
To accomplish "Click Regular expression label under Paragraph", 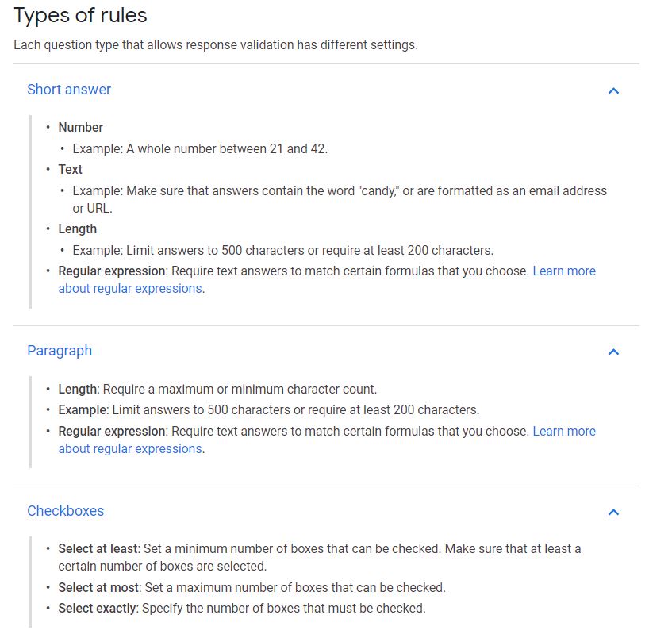I will pos(112,432).
